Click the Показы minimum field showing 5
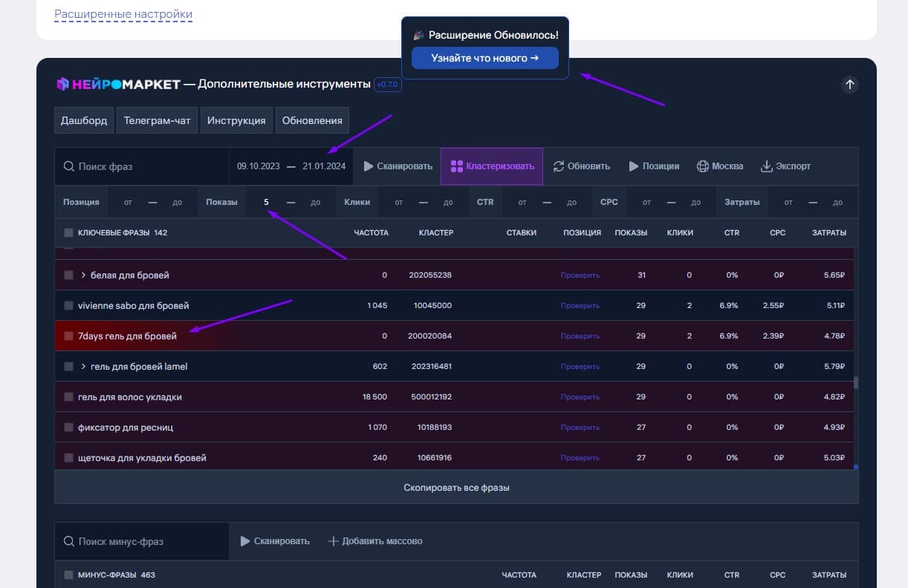This screenshot has width=908, height=588. 266,202
